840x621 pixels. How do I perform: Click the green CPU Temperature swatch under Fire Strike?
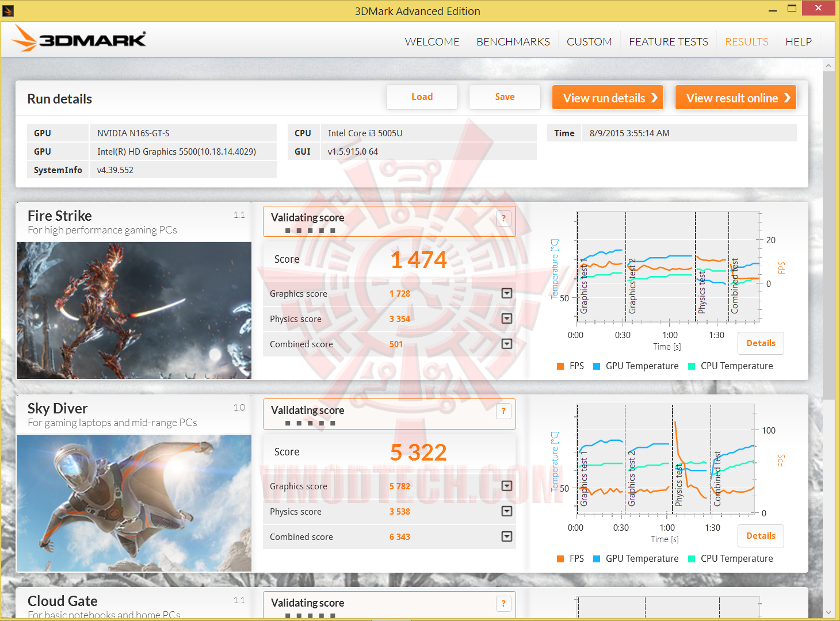point(692,366)
